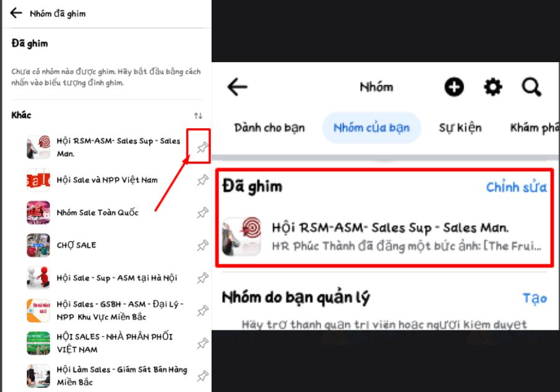
Task: Switch to the Dành cho bạn tab
Action: pos(269,128)
